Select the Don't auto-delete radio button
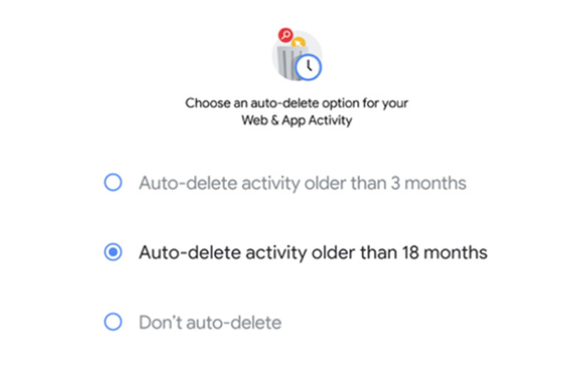This screenshot has width=588, height=368. pyautogui.click(x=113, y=322)
